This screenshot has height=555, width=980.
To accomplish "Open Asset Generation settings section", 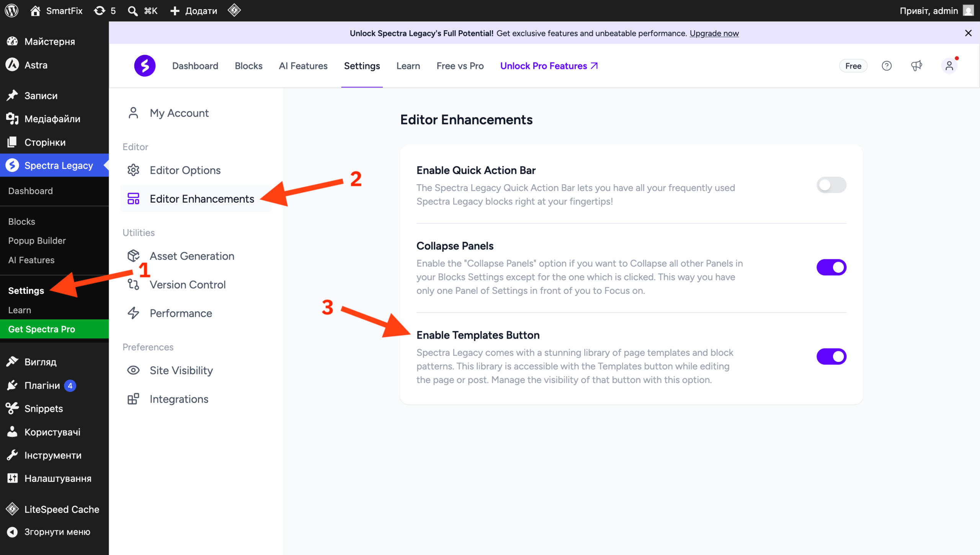I will click(x=196, y=256).
